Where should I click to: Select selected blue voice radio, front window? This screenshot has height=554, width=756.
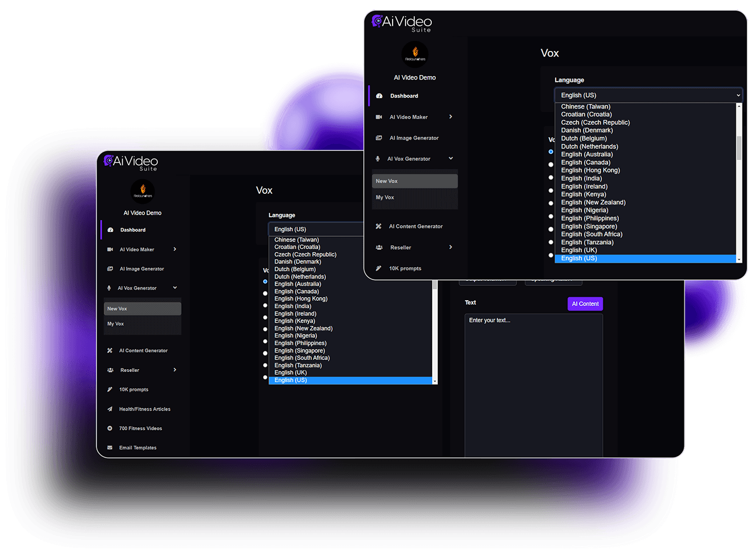click(551, 152)
